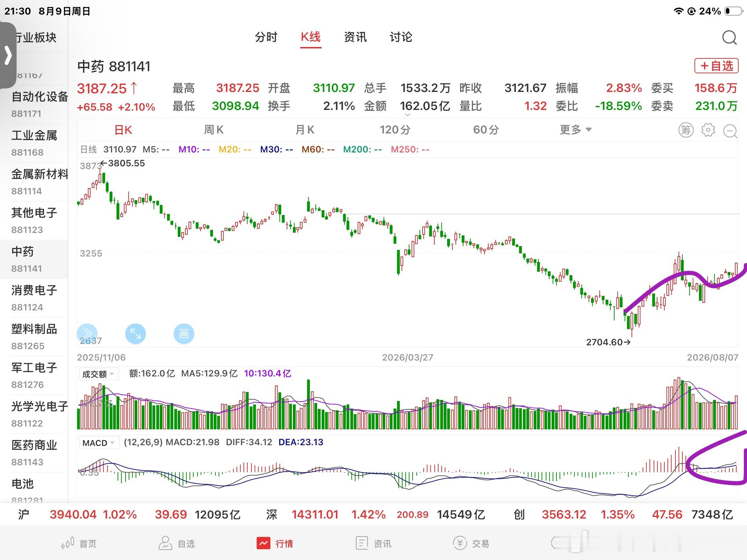Open the 更多 period dropdown
Viewport: 747px width, 560px height.
[576, 130]
